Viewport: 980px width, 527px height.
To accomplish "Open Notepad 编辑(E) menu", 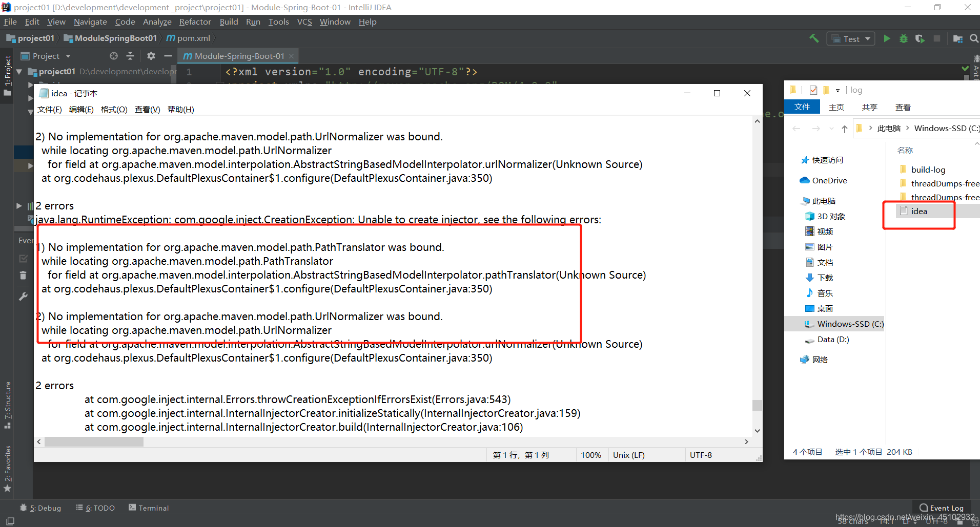I will point(81,109).
